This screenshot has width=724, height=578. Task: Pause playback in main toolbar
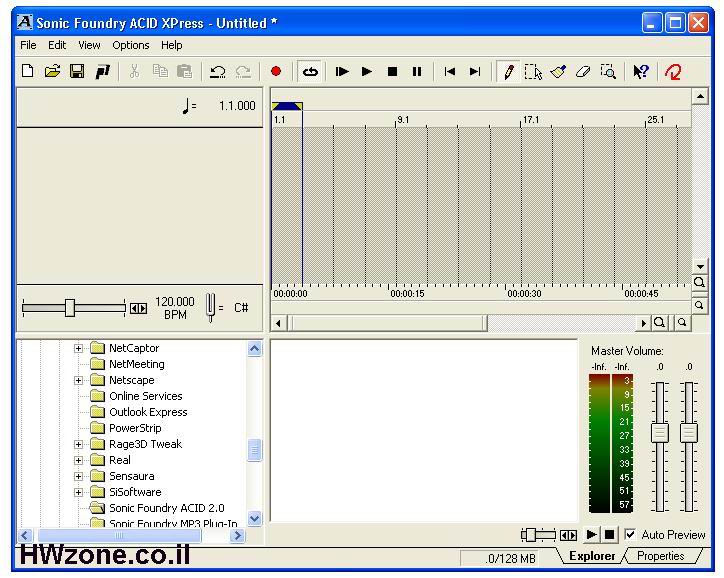[416, 72]
